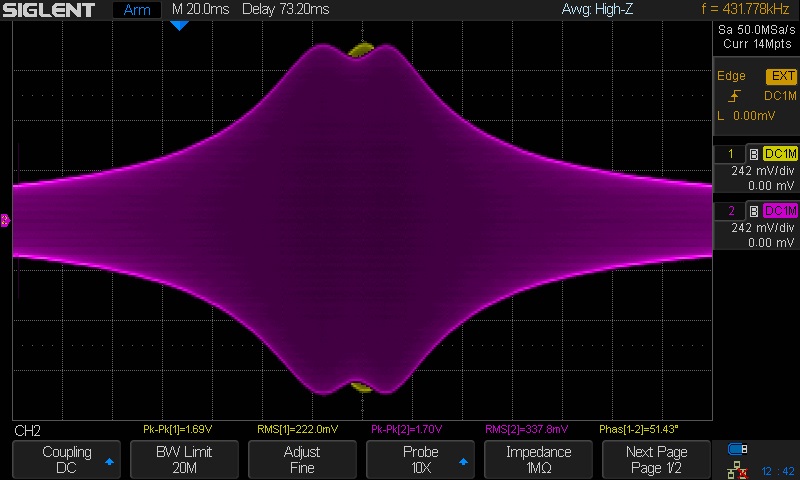Screen dimensions: 800x480
Task: Change the BW Limit 20M setting
Action: pyautogui.click(x=184, y=459)
